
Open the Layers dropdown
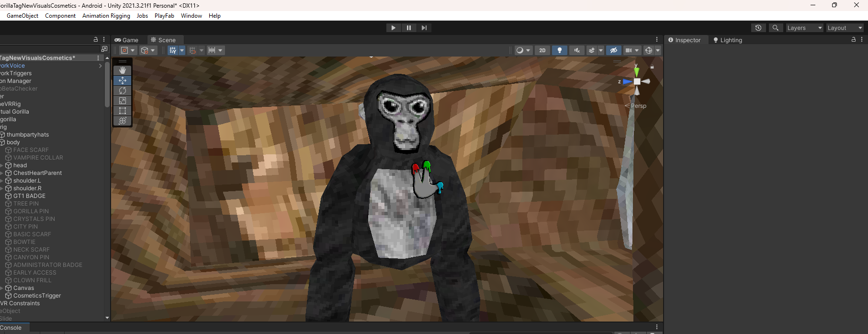804,28
